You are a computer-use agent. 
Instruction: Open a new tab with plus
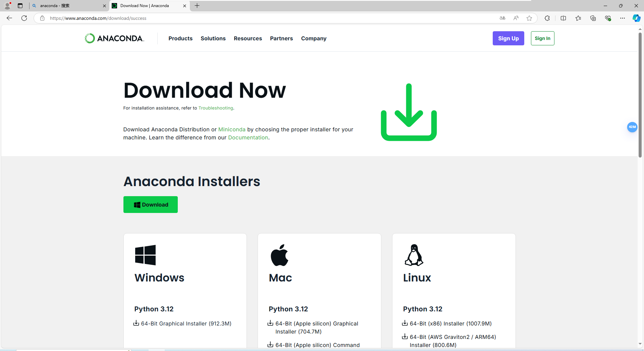click(197, 6)
